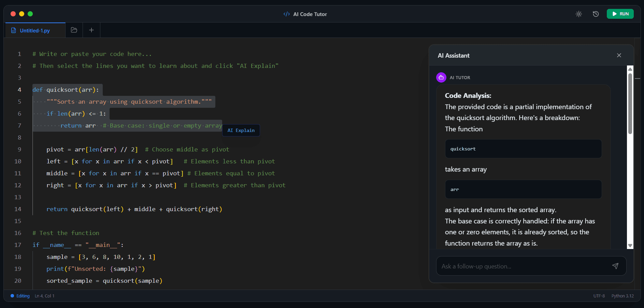
Task: Change file encoding via UTF-8 status item
Action: pos(599,296)
